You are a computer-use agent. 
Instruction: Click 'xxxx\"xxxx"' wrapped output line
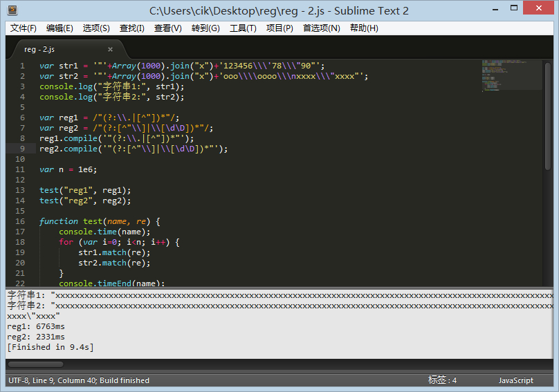(33, 316)
